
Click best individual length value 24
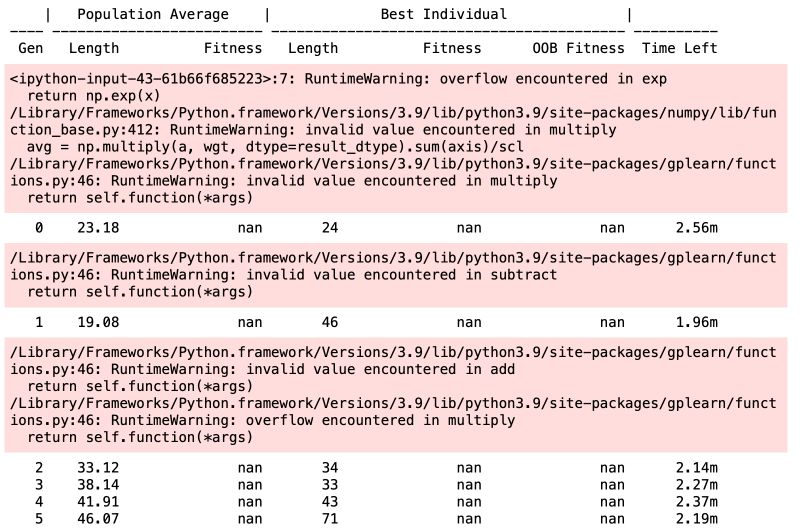coord(330,228)
